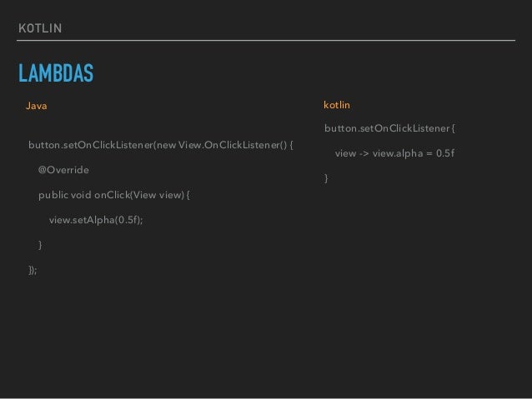Click the Kotlin 'button.setOnClickListener {' line
Screen dimensions: 532x399
(x=389, y=128)
